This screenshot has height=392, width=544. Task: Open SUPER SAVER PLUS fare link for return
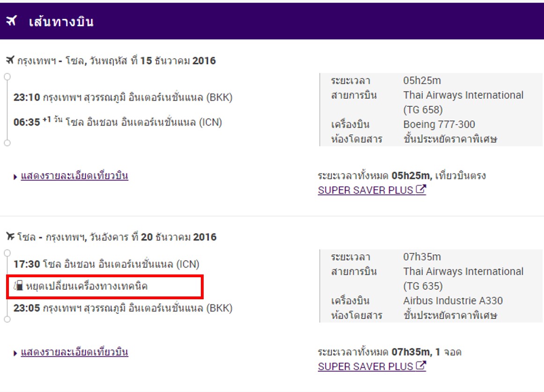[366, 366]
